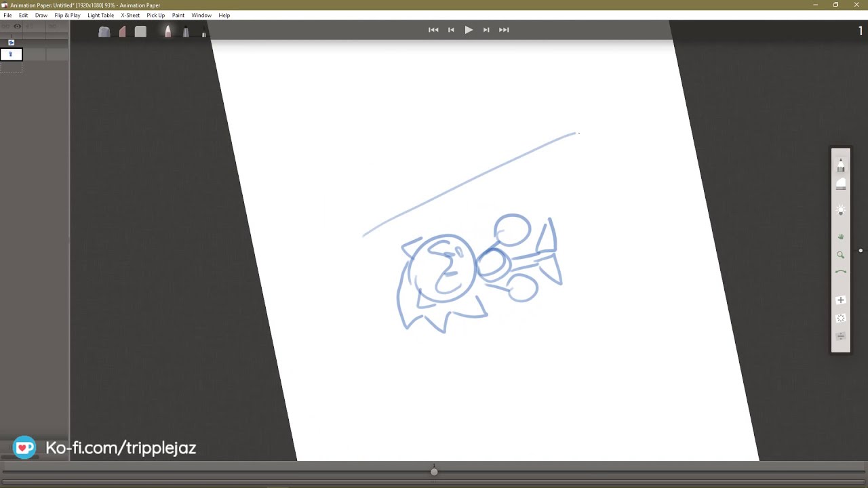Click the timeline scrubber handle
868x488 pixels.
[x=434, y=472]
